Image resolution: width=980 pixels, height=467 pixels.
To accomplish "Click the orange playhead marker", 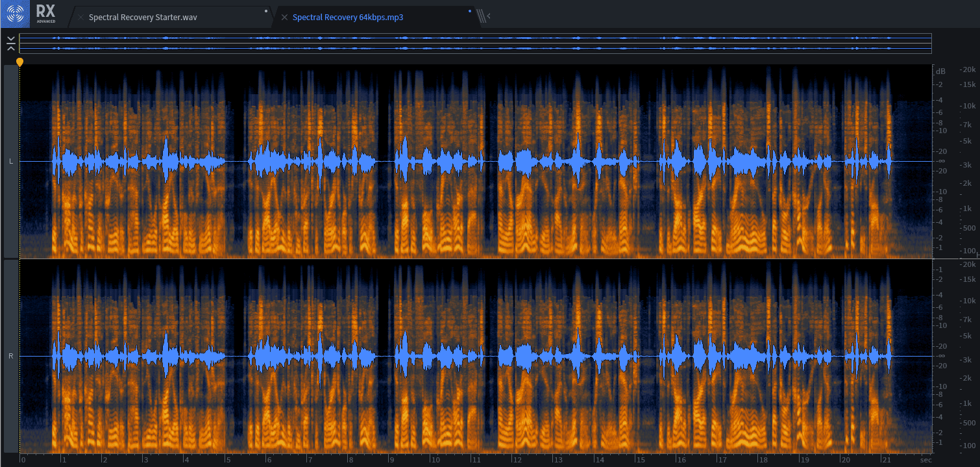I will 19,62.
